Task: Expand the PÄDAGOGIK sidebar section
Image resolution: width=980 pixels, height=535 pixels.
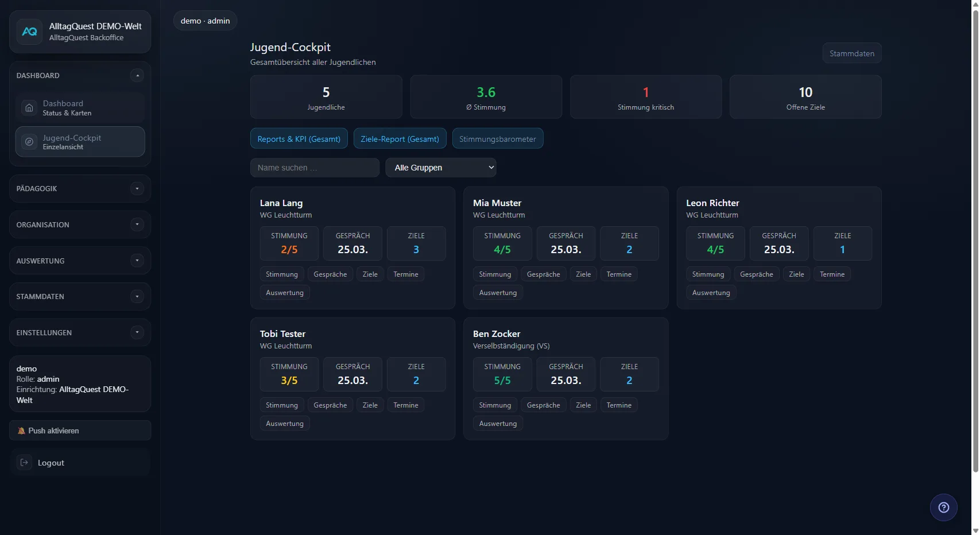Action: click(x=137, y=189)
